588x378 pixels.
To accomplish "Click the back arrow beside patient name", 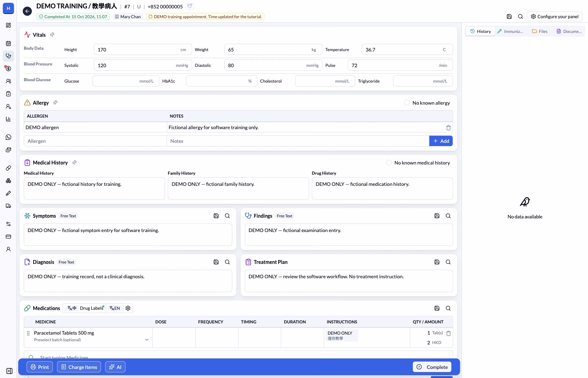I will [27, 11].
